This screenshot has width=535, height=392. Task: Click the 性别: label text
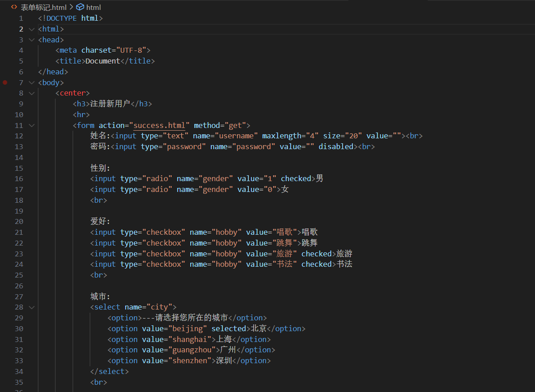point(101,168)
